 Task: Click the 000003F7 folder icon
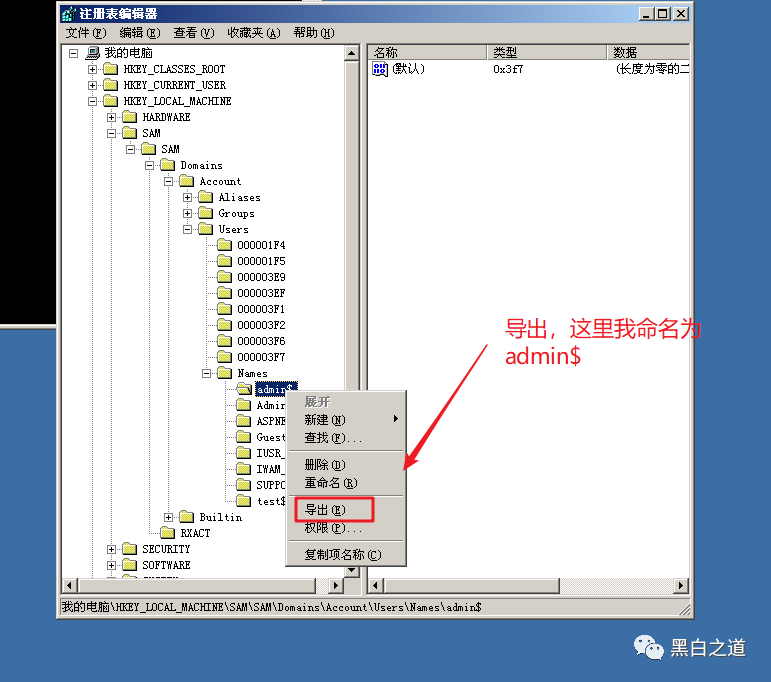225,357
